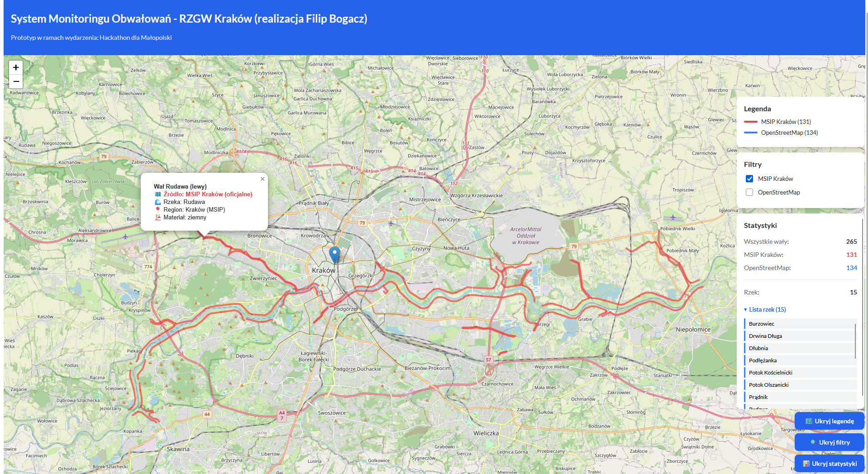The image size is (868, 474).
Task: Uncheck the MSIP Kraków filter
Action: pyautogui.click(x=749, y=179)
